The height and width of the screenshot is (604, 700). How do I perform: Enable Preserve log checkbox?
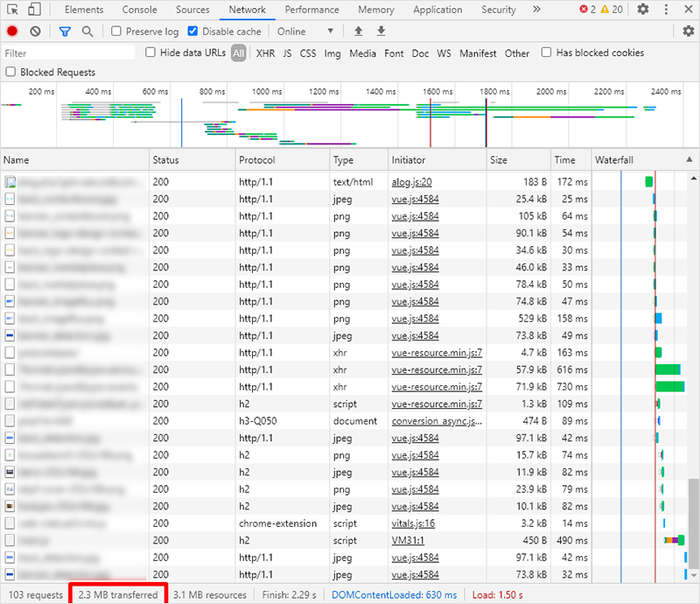116,32
